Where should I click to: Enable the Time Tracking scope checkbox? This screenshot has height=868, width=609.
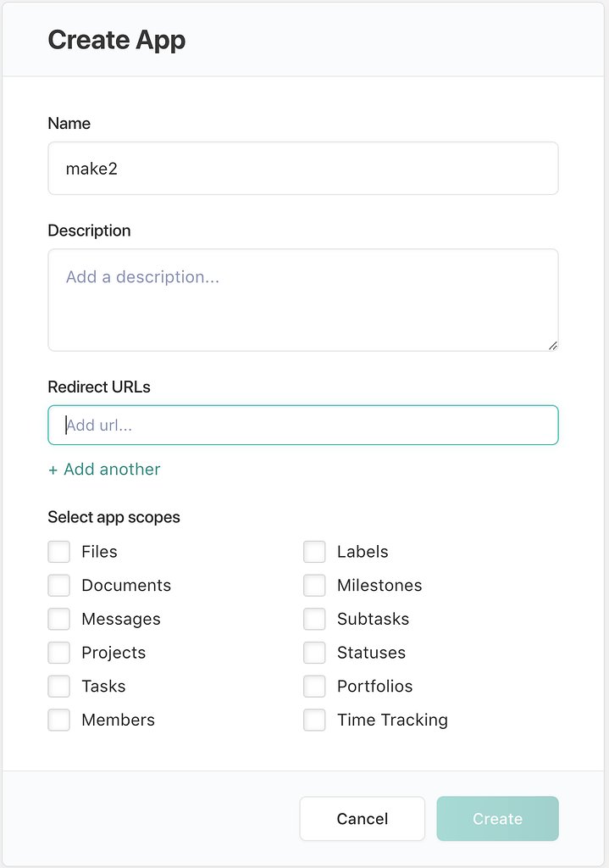(x=314, y=720)
